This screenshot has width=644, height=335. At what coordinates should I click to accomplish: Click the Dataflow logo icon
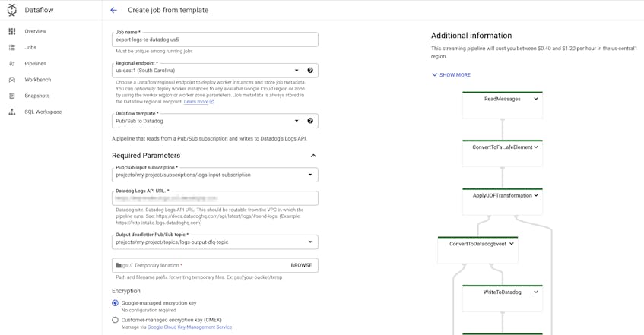[12, 10]
